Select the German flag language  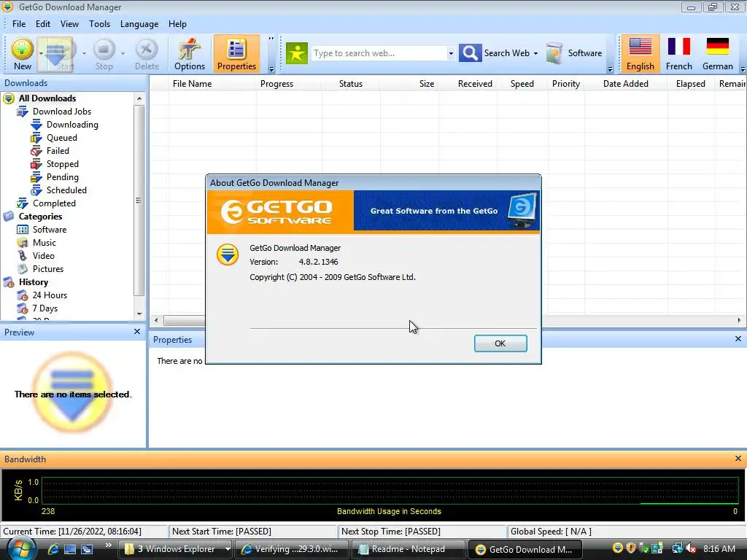click(x=718, y=54)
